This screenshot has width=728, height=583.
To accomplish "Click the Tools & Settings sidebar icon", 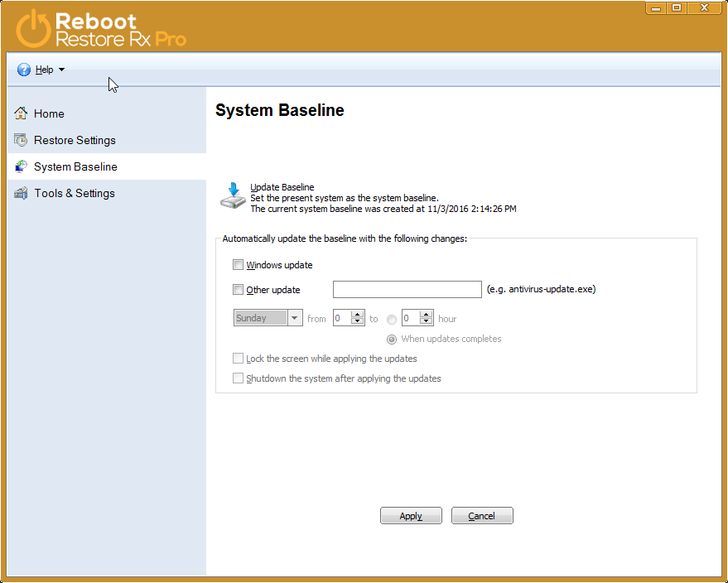I will click(21, 193).
